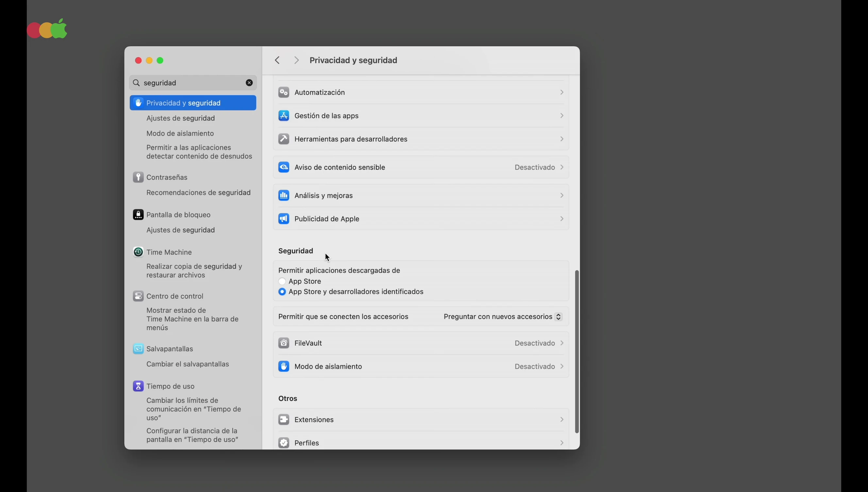The width and height of the screenshot is (868, 492).
Task: Click Mostrar estado de Time Machine result
Action: pos(192,319)
